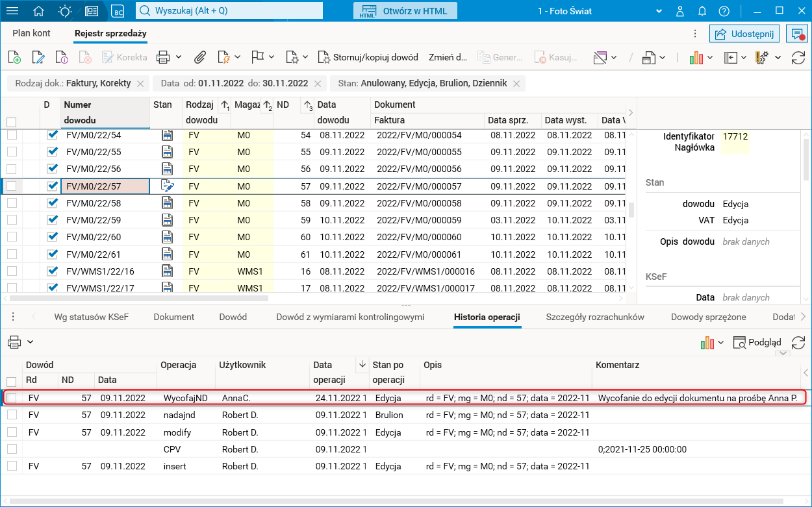Image resolution: width=812 pixels, height=507 pixels.
Task: Open the home page icon
Action: (39, 11)
